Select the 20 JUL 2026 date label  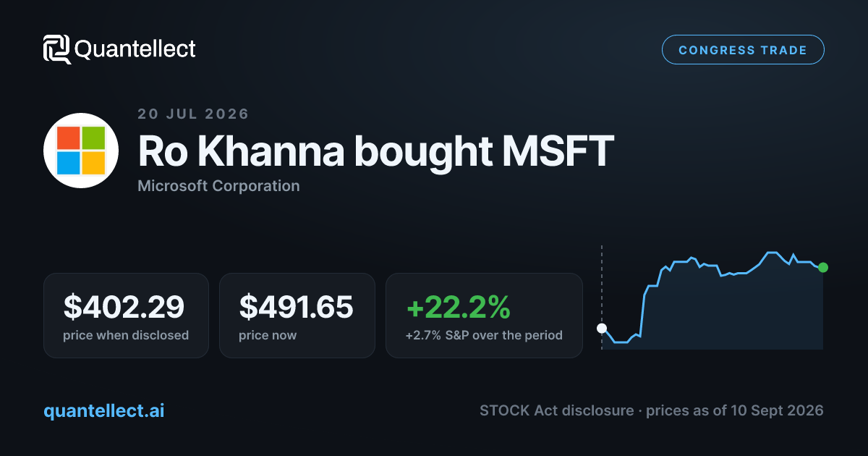(193, 114)
